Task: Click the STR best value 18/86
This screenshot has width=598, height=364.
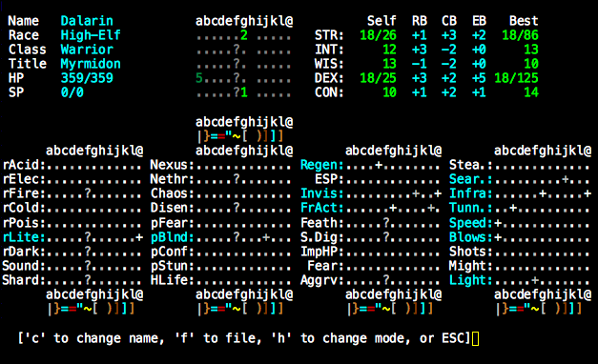Action: (520, 35)
